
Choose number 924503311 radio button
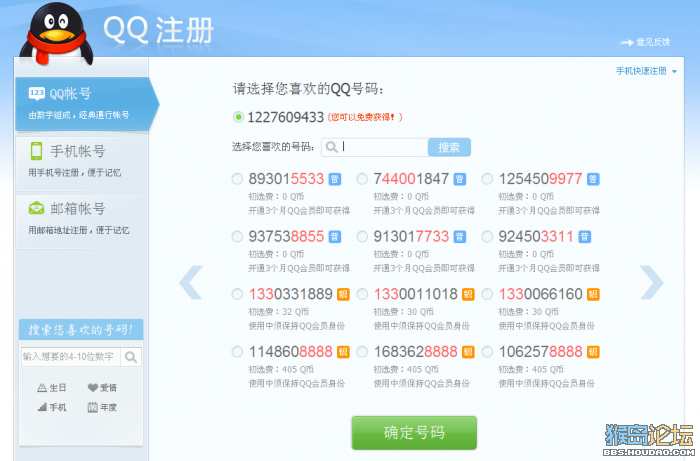487,237
